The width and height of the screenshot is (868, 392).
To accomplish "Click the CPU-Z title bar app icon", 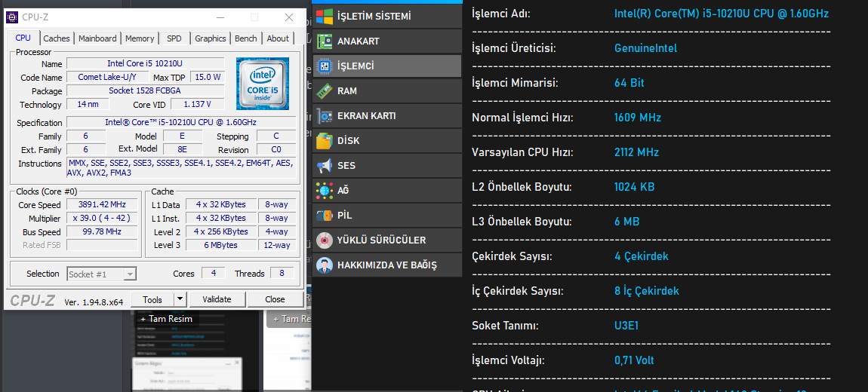I will click(x=12, y=17).
